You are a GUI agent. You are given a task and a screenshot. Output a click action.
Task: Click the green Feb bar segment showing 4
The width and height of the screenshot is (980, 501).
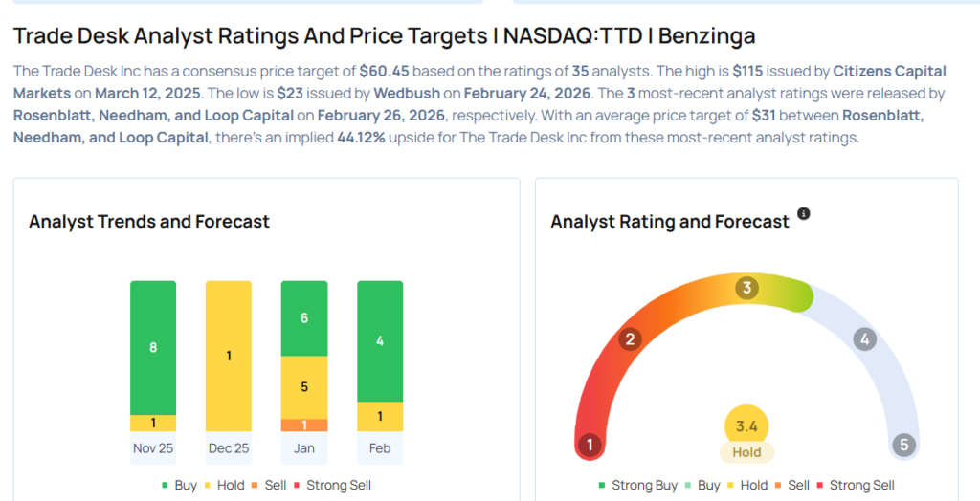pyautogui.click(x=380, y=340)
